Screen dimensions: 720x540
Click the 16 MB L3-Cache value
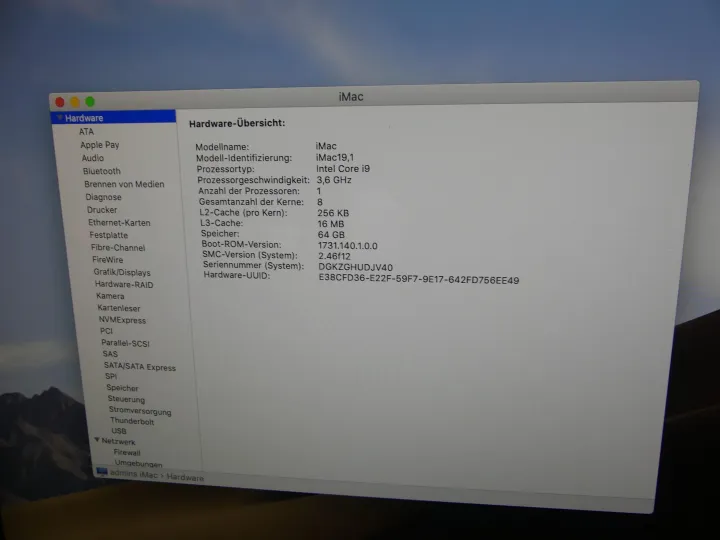coord(331,224)
